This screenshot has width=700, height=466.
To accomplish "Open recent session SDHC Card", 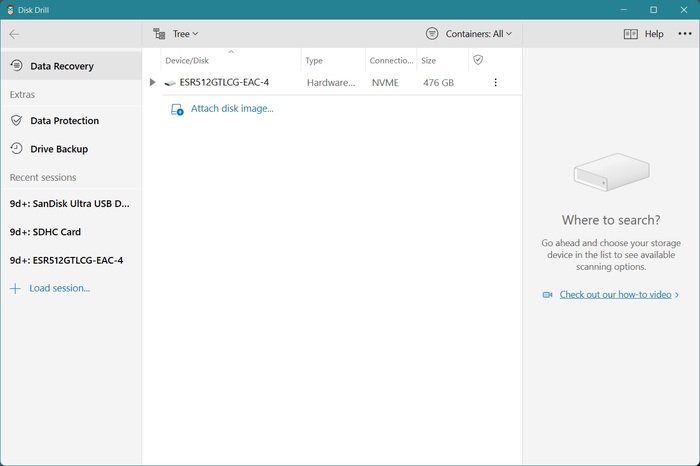I will pos(45,232).
